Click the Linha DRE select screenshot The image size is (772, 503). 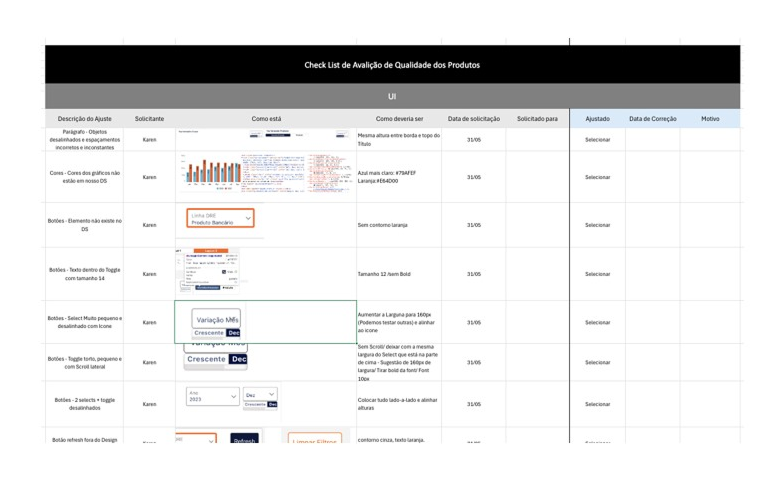[220, 218]
